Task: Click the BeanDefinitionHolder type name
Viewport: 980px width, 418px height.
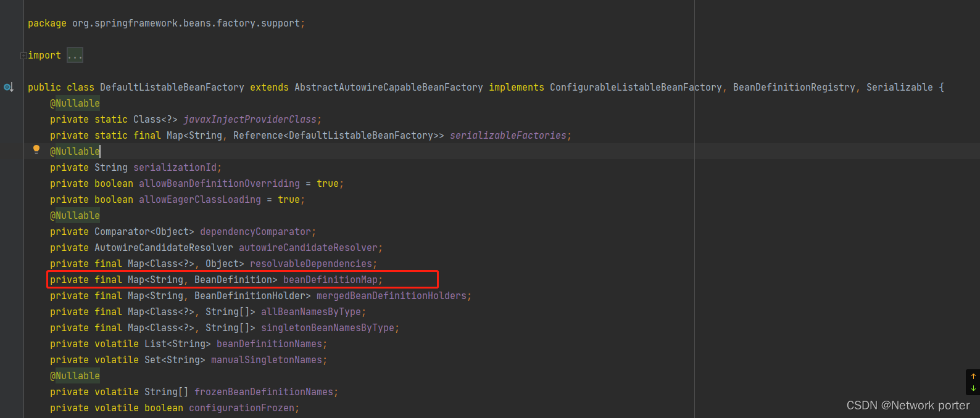Action: (x=250, y=296)
